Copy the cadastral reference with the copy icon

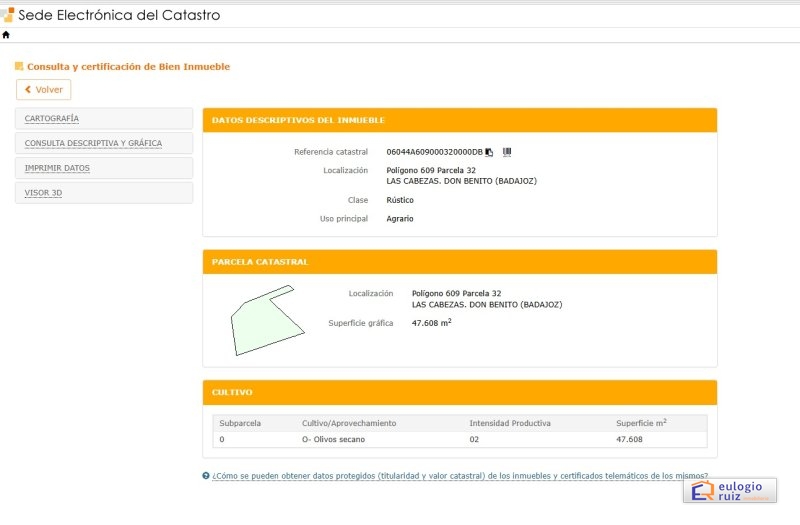(x=489, y=152)
